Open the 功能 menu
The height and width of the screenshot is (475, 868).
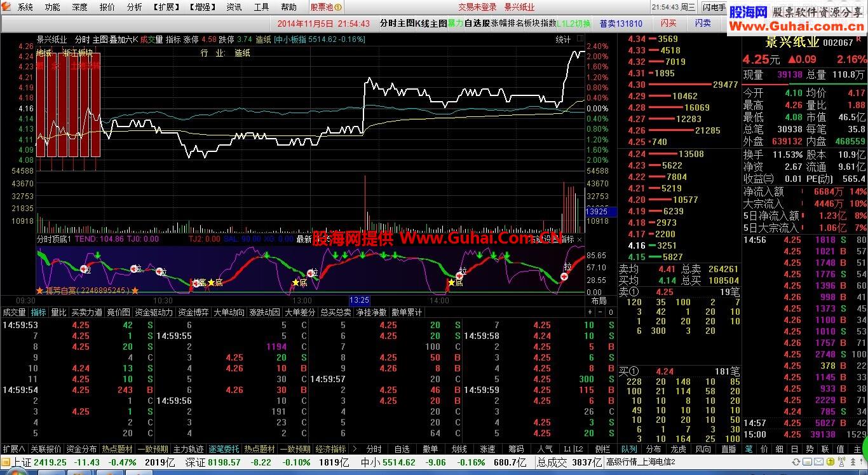click(x=53, y=7)
